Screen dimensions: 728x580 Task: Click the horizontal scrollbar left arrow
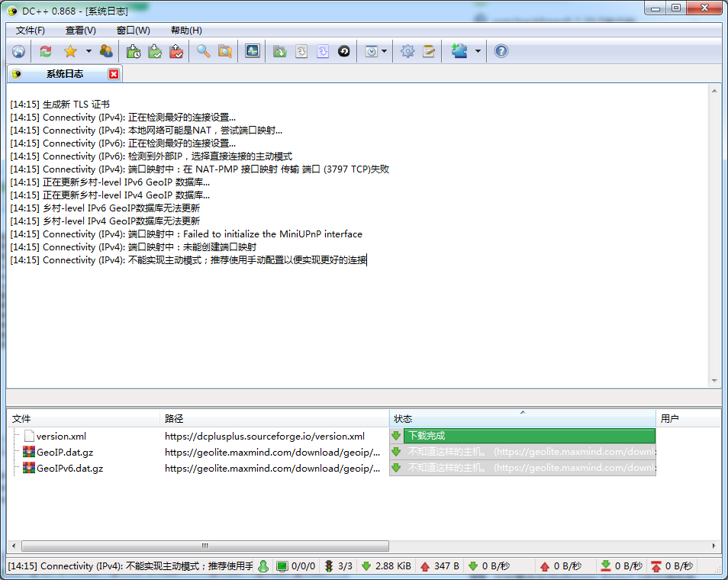14,546
